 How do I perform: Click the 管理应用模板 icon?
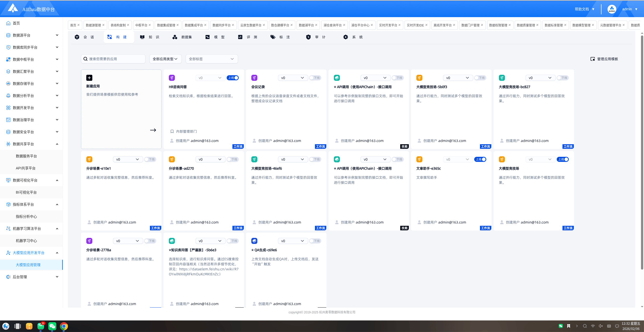[593, 59]
